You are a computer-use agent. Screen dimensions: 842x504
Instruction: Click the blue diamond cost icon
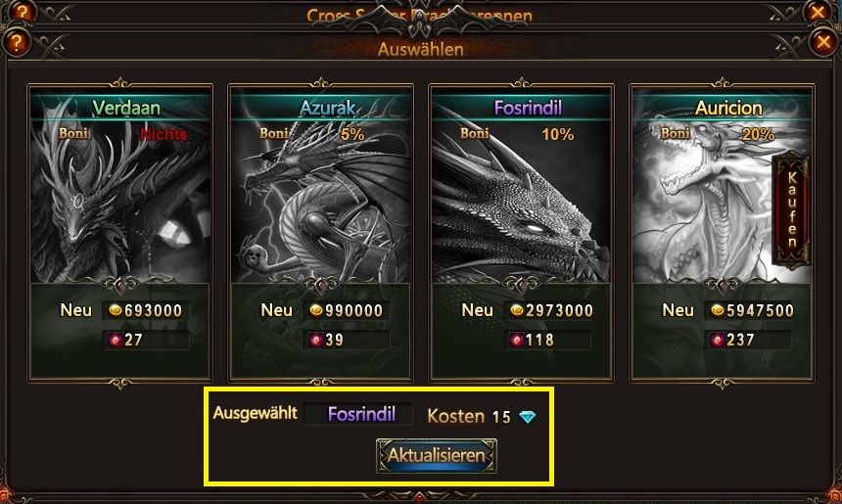(528, 417)
